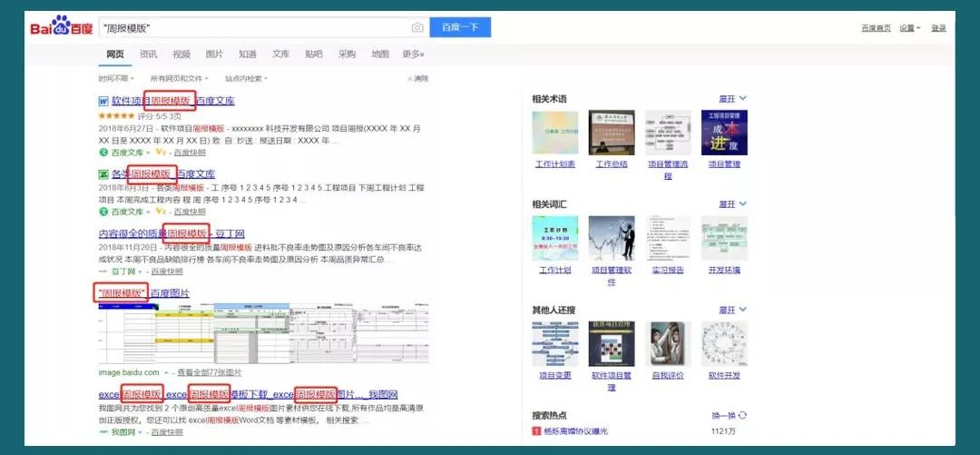Switch to the 贴吧 tab

pyautogui.click(x=314, y=54)
